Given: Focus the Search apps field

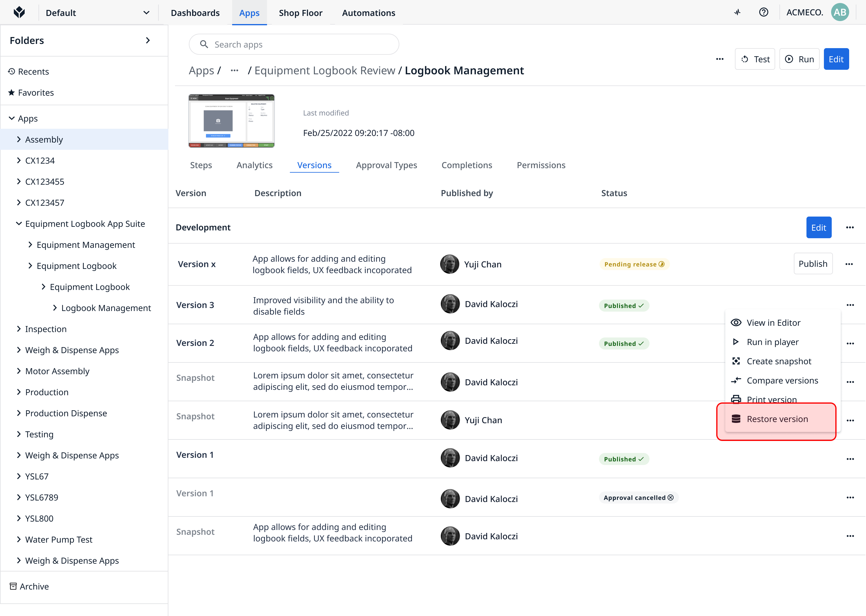Looking at the screenshot, I should tap(294, 45).
